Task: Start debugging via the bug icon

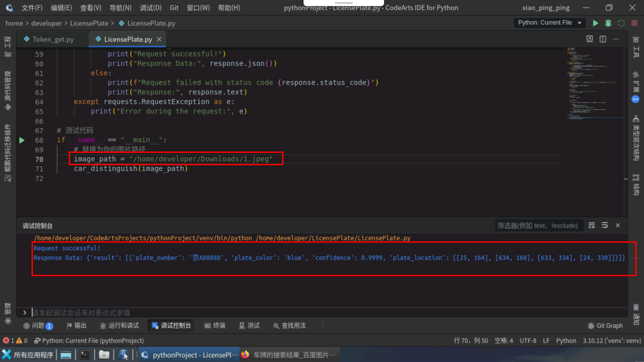Action: (x=608, y=23)
